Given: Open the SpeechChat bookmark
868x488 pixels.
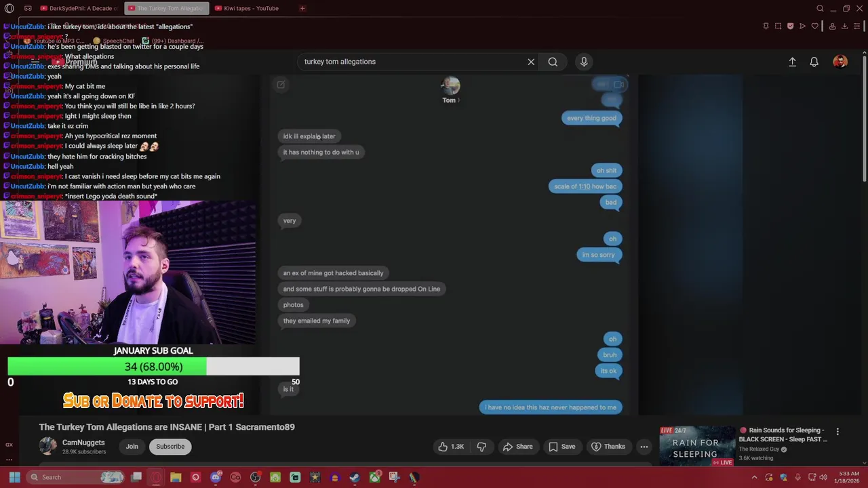Looking at the screenshot, I should coord(114,41).
